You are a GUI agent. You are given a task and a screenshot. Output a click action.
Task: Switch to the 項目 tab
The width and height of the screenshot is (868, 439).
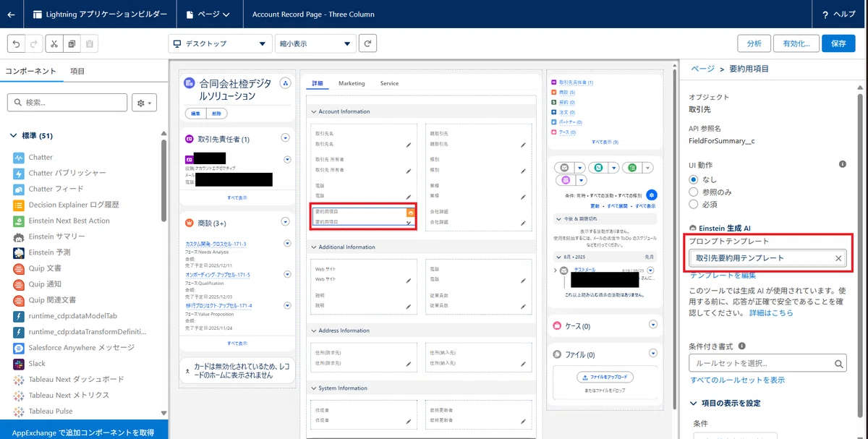click(x=77, y=71)
